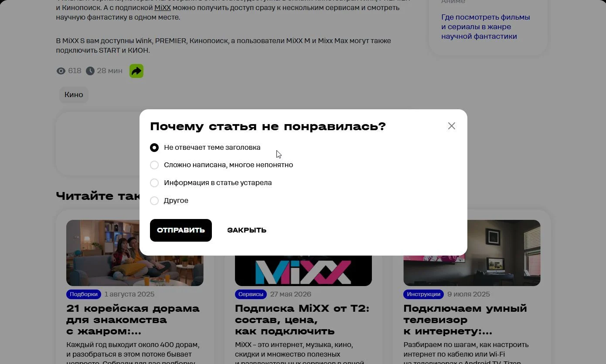Click the clock icon beside 28 мин

pos(90,71)
